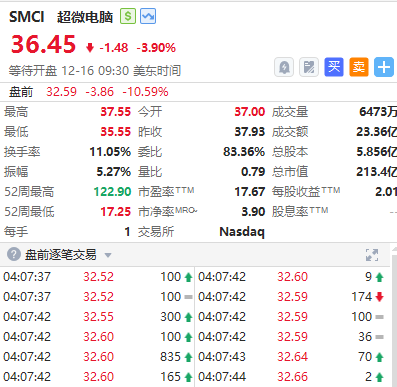Click the 量比 value 0.79
397x387 pixels.
coord(253,172)
